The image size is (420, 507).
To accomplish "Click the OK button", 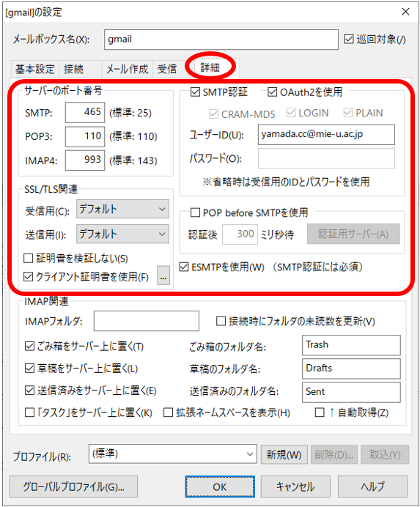I will (220, 486).
